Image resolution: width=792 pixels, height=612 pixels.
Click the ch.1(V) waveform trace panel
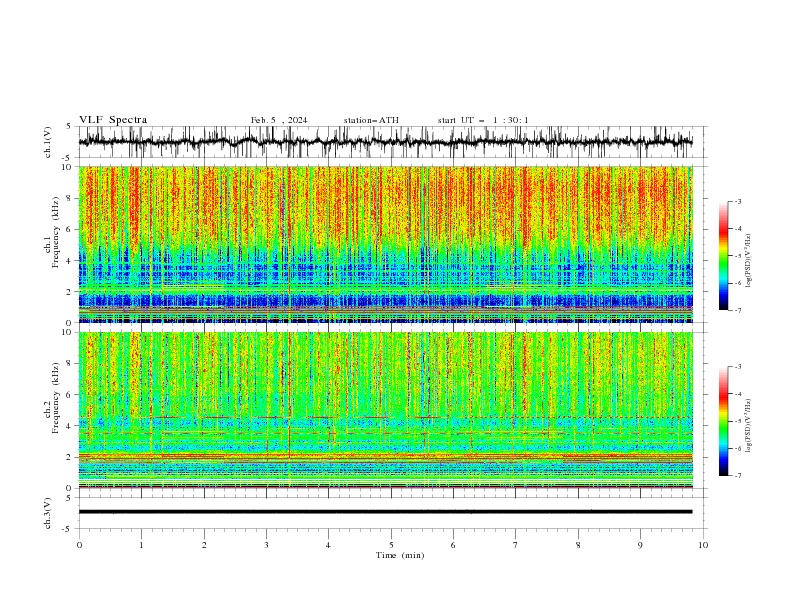385,142
